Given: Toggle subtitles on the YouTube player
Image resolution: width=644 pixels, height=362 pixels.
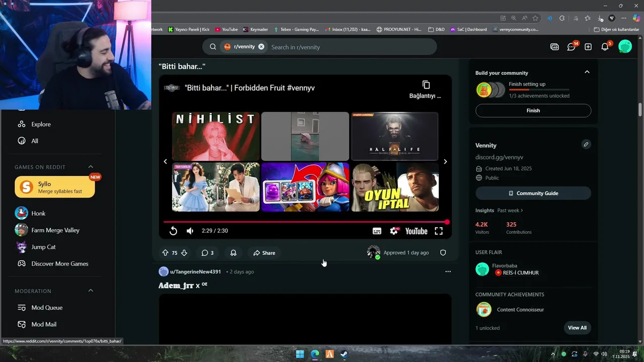Looking at the screenshot, I should tap(377, 231).
